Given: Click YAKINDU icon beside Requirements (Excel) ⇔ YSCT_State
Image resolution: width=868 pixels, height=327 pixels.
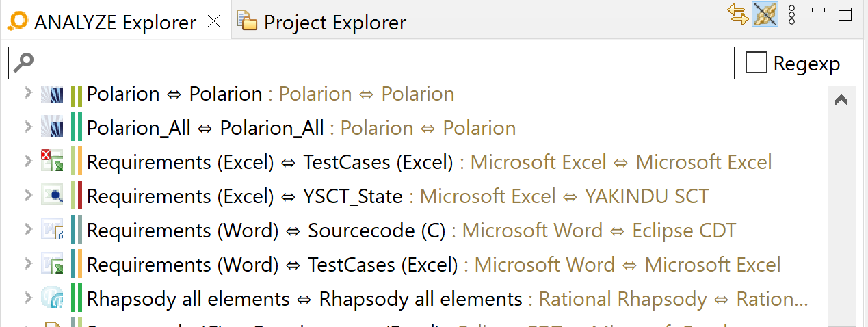Looking at the screenshot, I should [52, 196].
